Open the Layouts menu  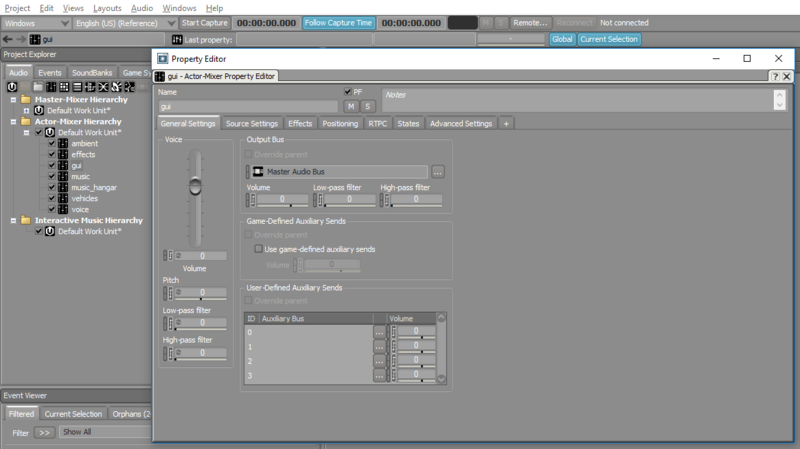[107, 8]
